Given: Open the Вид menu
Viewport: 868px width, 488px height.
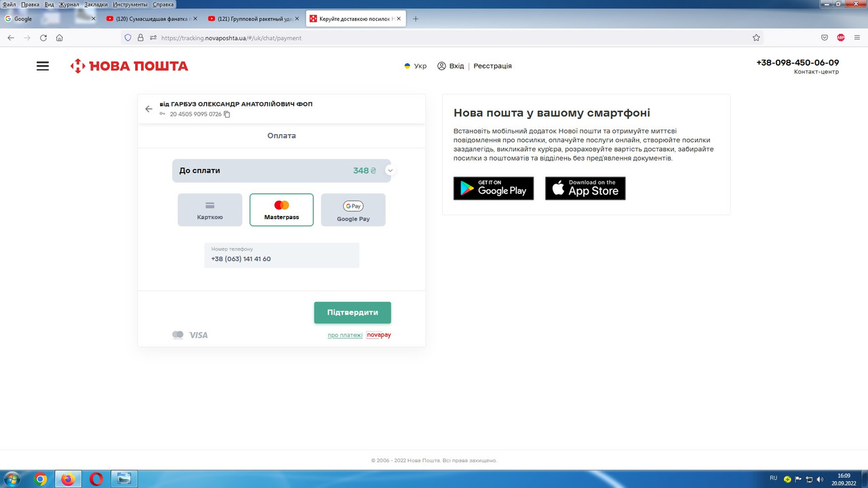Looking at the screenshot, I should coord(49,4).
